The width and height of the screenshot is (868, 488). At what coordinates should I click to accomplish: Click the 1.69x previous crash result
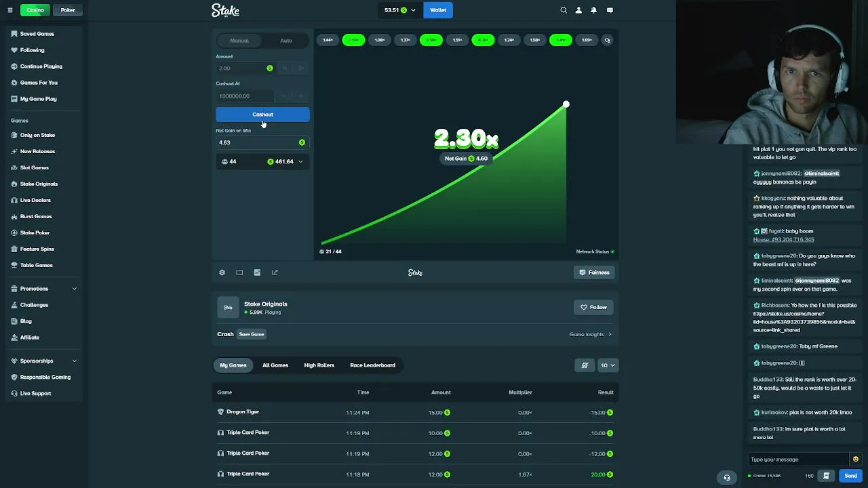(x=587, y=40)
